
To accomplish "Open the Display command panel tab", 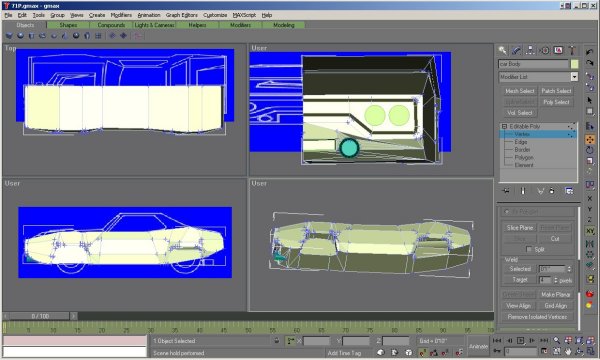I will pos(558,50).
